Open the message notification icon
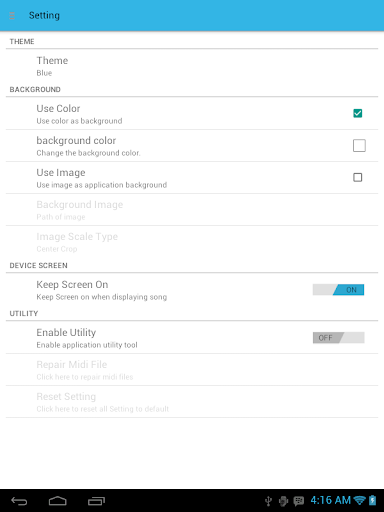This screenshot has height=512, width=384. [x=299, y=501]
